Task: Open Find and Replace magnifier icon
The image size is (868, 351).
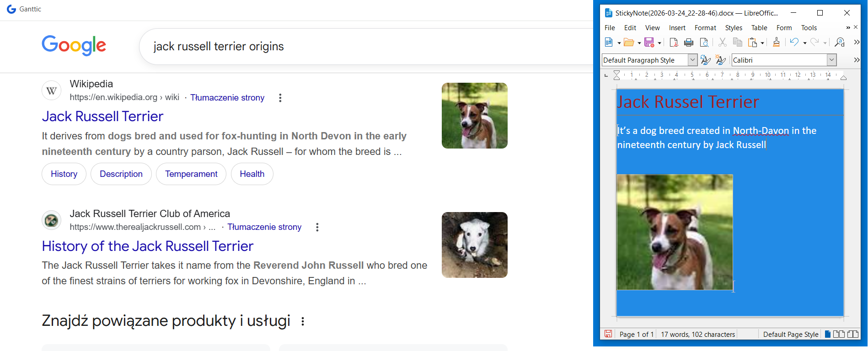Action: pos(839,43)
